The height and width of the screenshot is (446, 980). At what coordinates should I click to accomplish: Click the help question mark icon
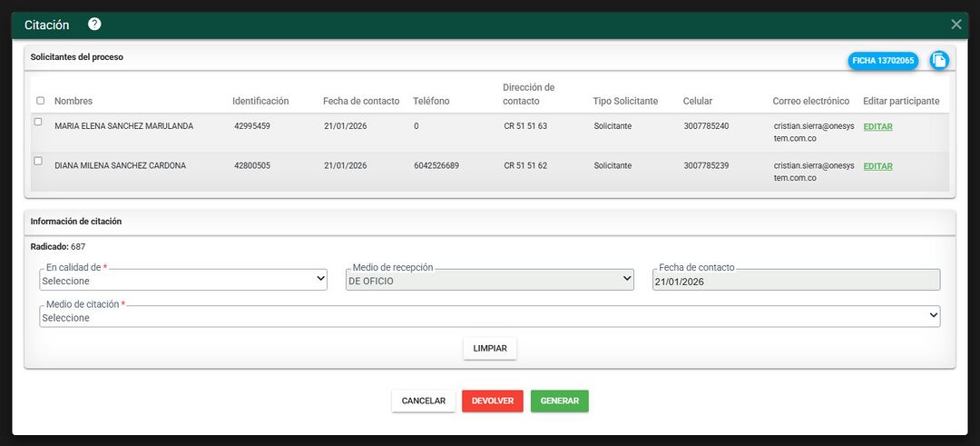(94, 25)
